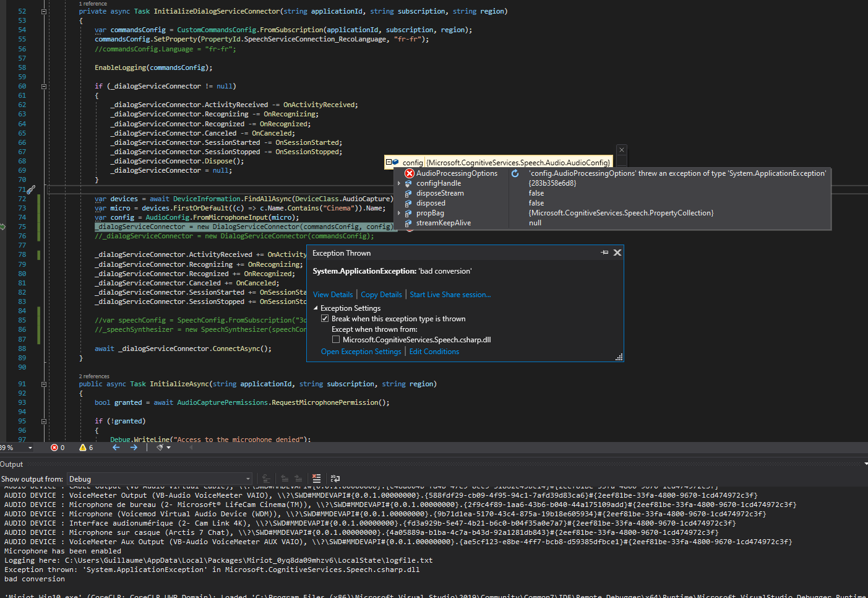Open the Show output from Debug dropdown
The width and height of the screenshot is (868, 598).
tap(247, 478)
